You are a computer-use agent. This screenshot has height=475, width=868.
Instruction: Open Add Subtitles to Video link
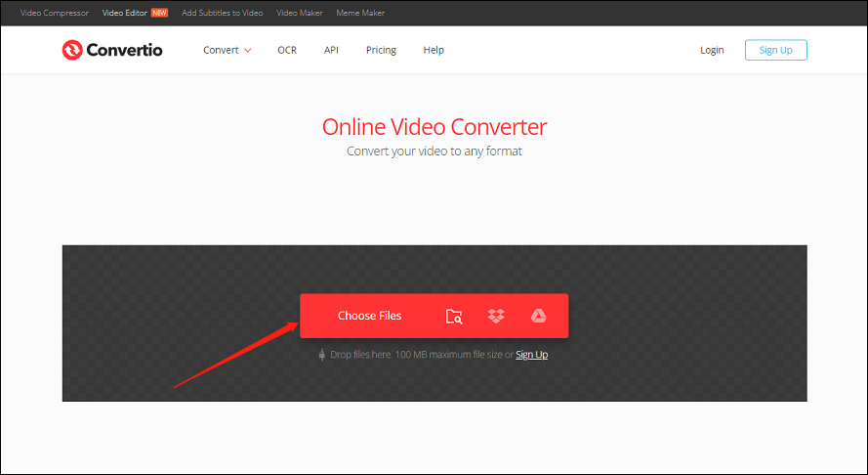(x=222, y=13)
